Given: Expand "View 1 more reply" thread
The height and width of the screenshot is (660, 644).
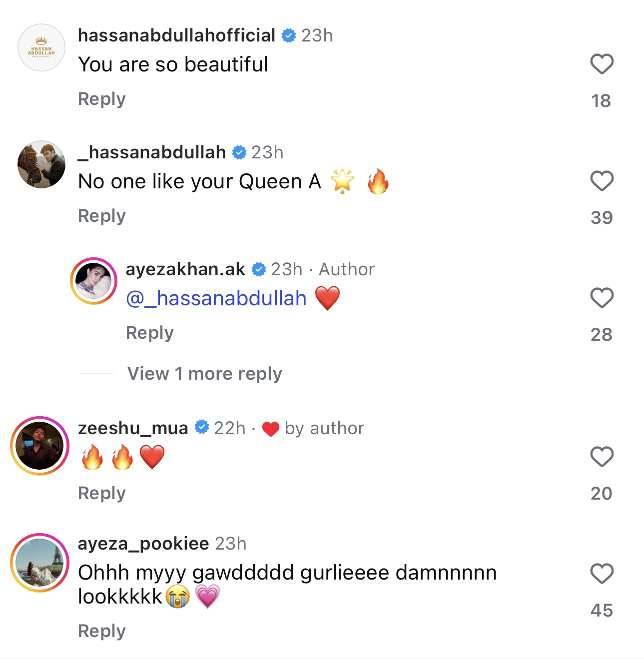Looking at the screenshot, I should point(204,374).
